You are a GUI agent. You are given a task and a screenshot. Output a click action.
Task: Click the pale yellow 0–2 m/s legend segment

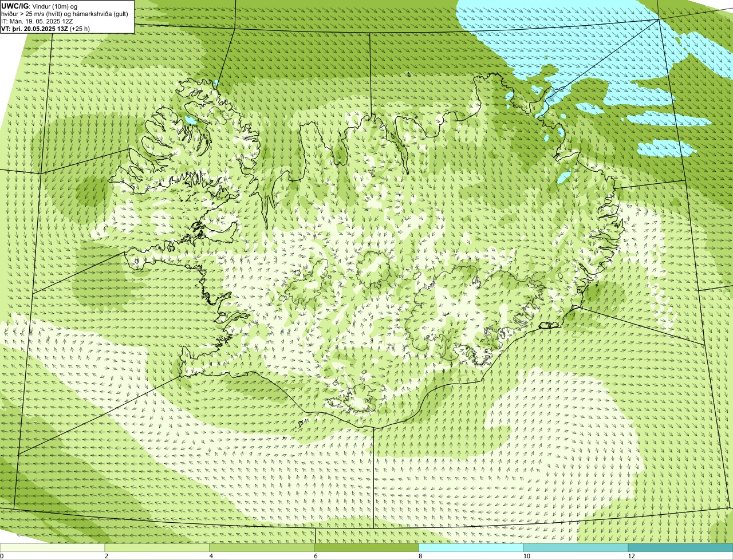53,547
